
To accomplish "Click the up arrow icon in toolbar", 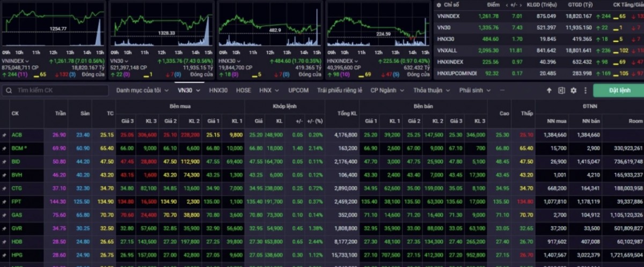I will [549, 91].
